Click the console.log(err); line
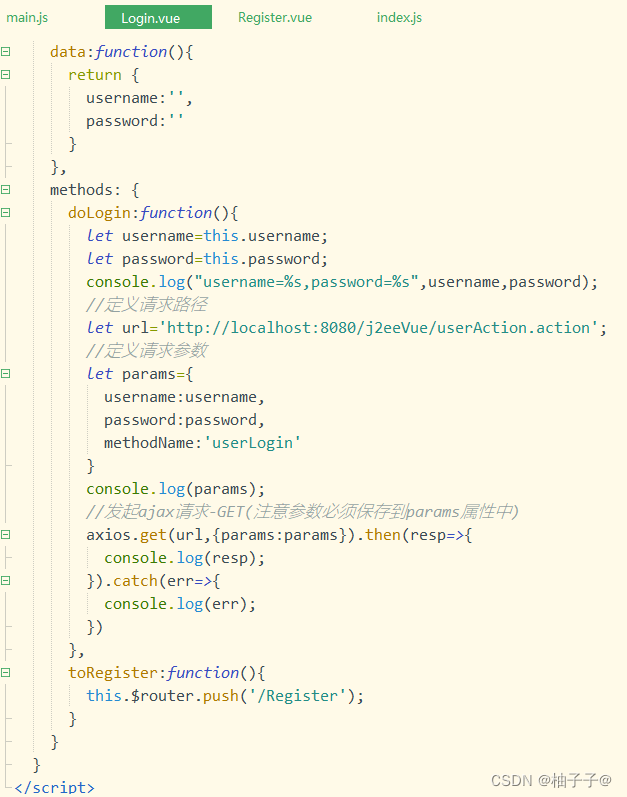This screenshot has width=627, height=797. coord(180,604)
